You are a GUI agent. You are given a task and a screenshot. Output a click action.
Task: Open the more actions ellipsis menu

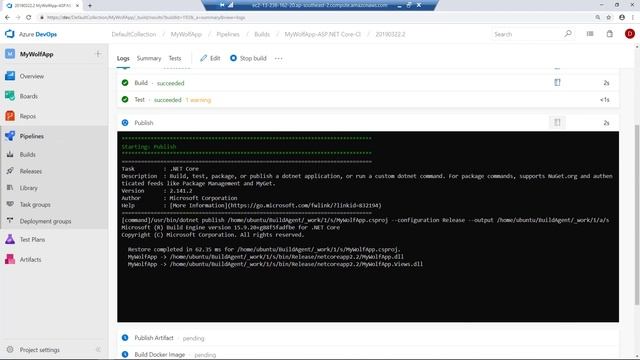278,58
